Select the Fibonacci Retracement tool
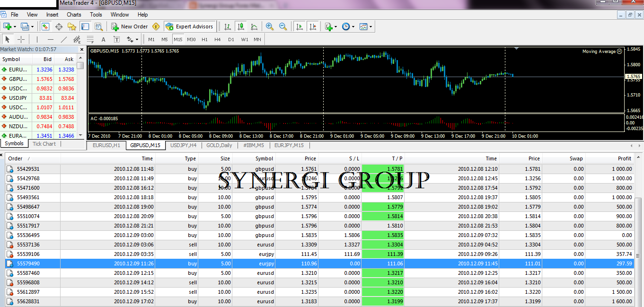Screen dimensions: 644x307 [90, 39]
